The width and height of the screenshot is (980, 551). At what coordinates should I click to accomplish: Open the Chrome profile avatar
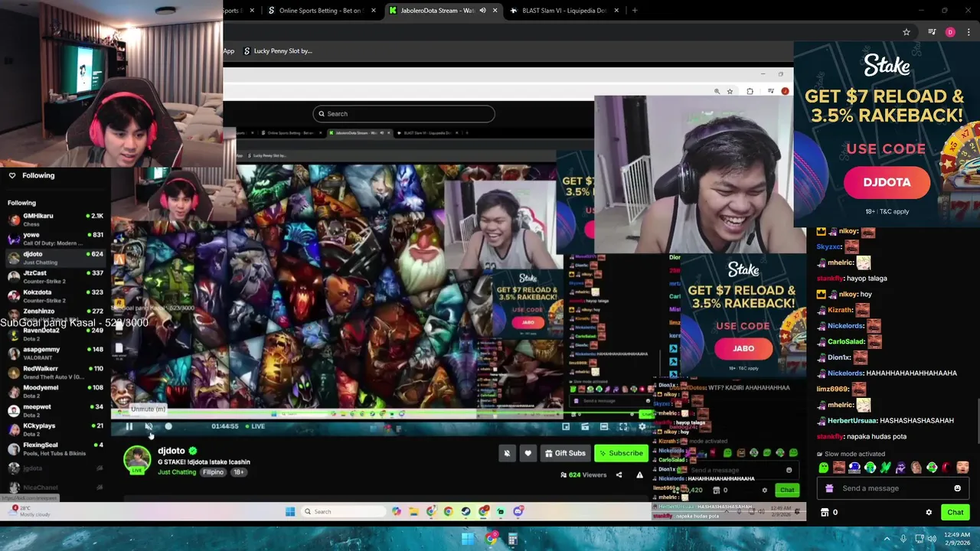[950, 32]
